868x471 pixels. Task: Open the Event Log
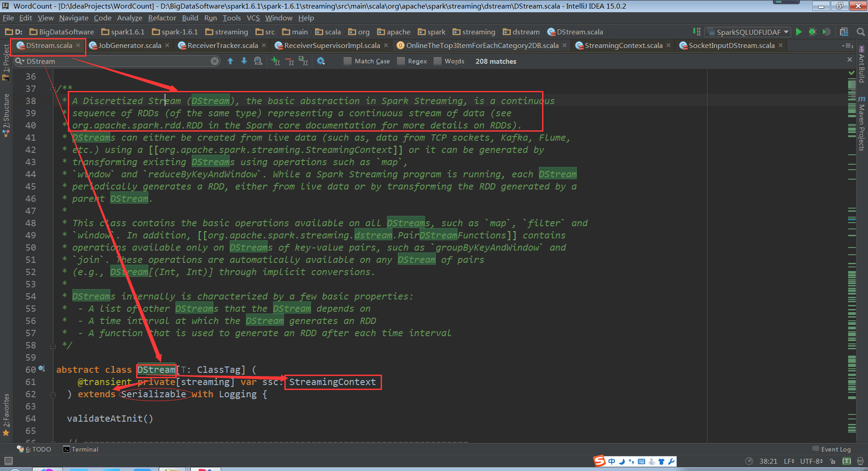831,449
